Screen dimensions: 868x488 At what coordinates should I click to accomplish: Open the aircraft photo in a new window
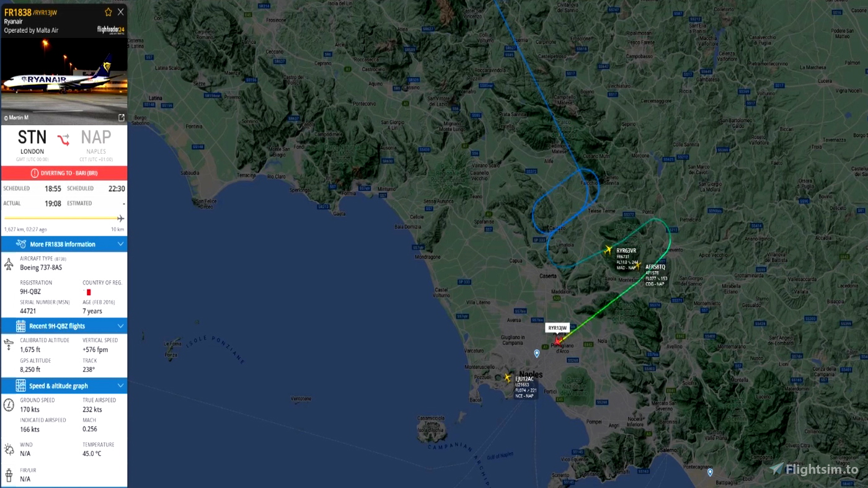[122, 117]
